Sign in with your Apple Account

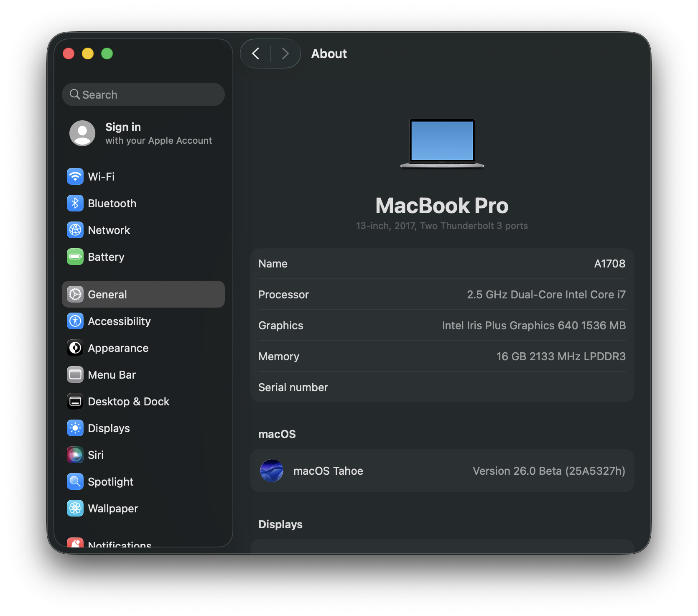(143, 133)
